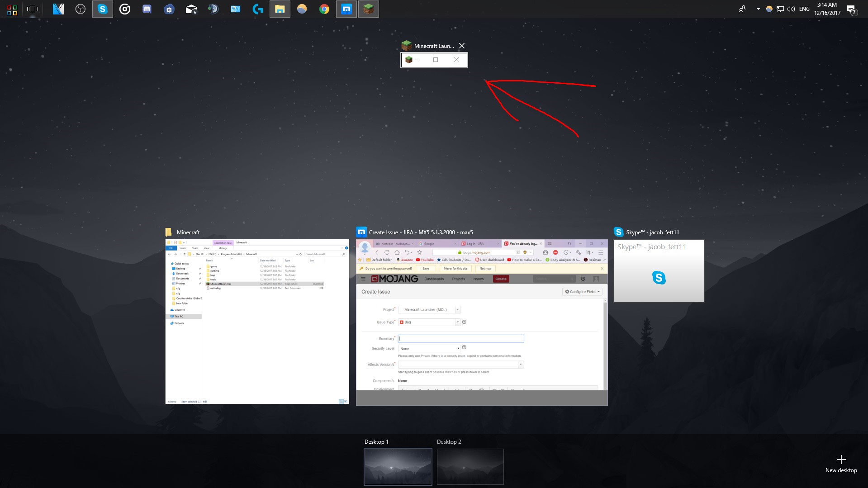Click the network status tray icon
This screenshot has height=488, width=868.
pyautogui.click(x=780, y=9)
